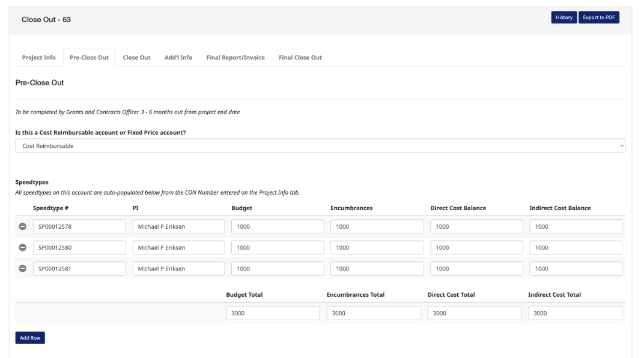
Task: Focus the Indirect Cost Balance field in third row
Action: coord(576,268)
